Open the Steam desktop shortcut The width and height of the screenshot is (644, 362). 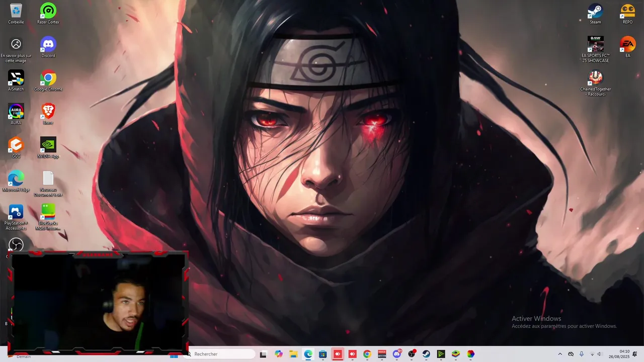pos(596,14)
